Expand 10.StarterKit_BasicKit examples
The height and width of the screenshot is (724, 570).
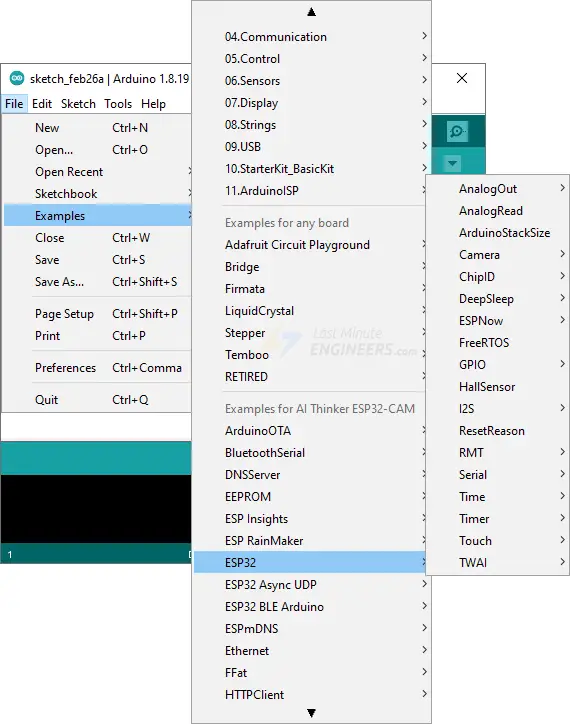[312, 169]
